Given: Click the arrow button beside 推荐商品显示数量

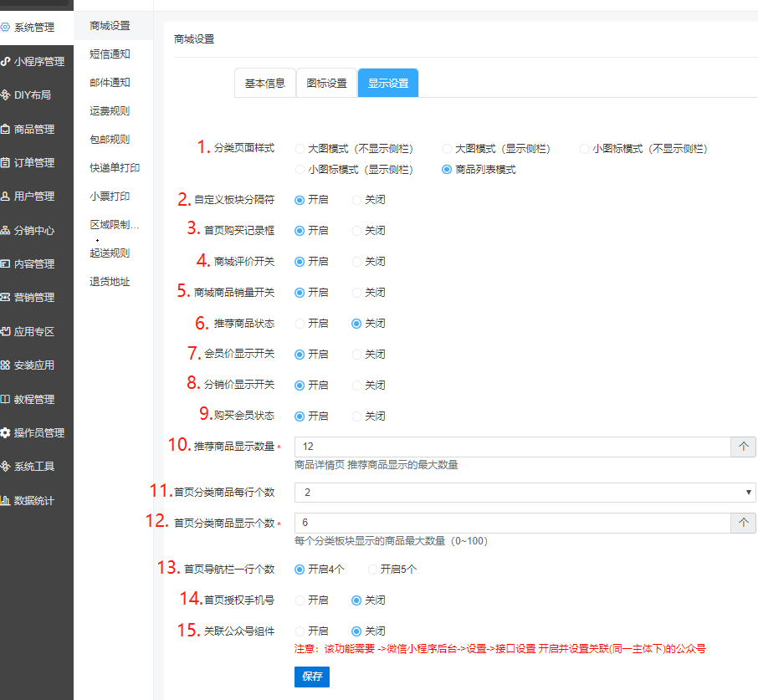Looking at the screenshot, I should [744, 447].
